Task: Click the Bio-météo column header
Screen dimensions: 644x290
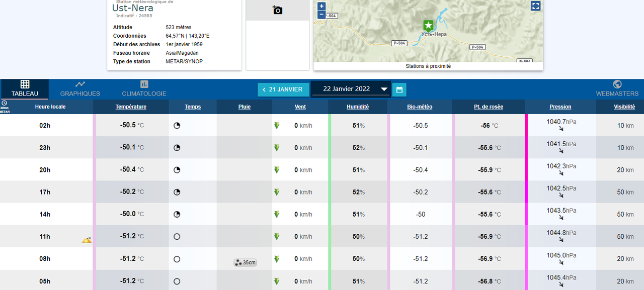Action: pos(420,107)
